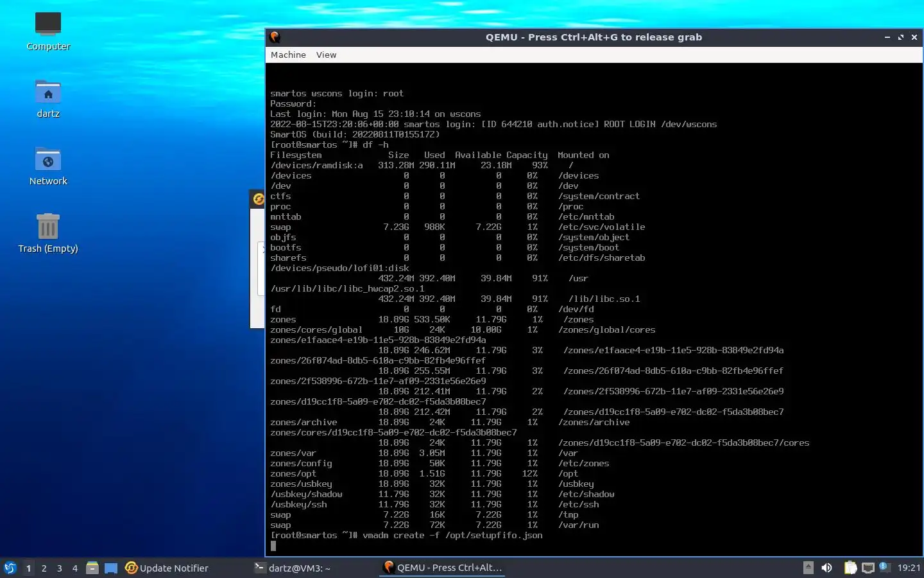Open the Machine menu in QEMU

[x=288, y=55]
